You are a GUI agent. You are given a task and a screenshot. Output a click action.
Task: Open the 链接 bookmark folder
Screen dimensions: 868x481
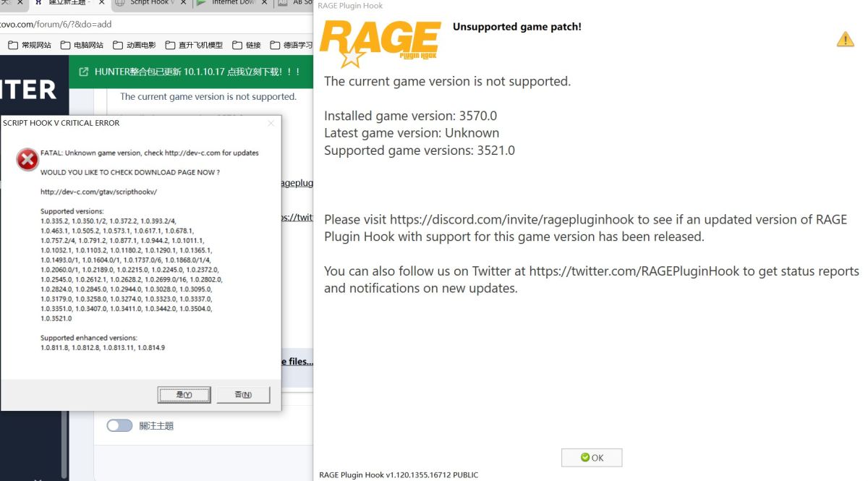pos(246,45)
